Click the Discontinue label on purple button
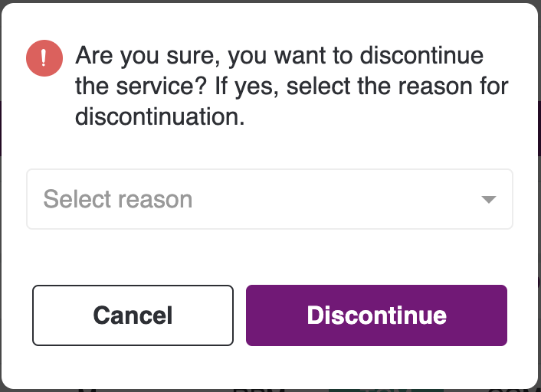Image resolution: width=541 pixels, height=392 pixels. (x=377, y=315)
